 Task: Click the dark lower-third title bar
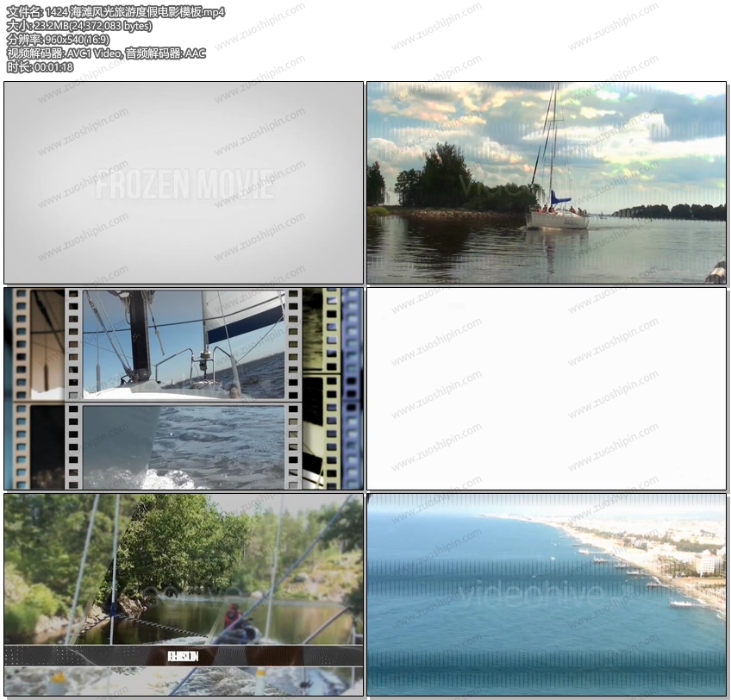click(x=184, y=656)
